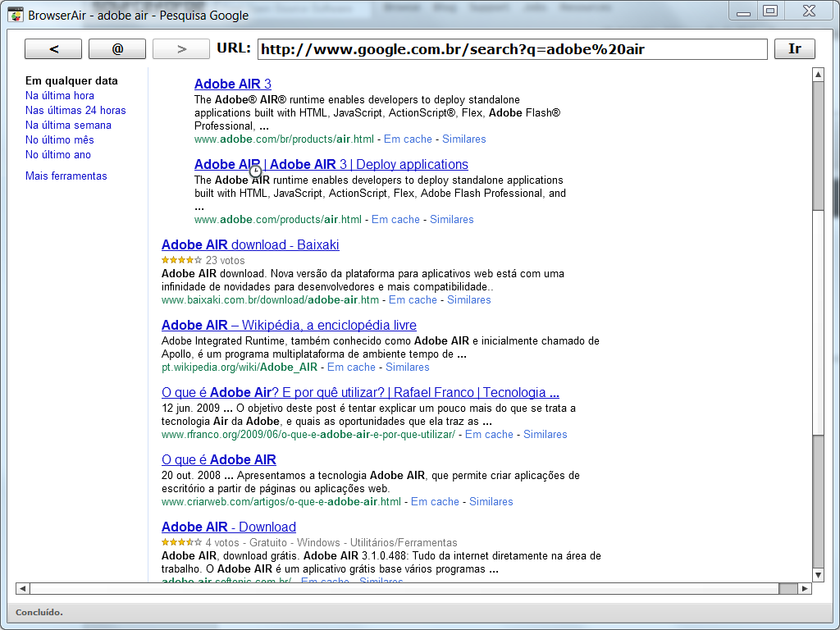
Task: Open the Adobe AIR - Download result
Action: coord(229,527)
